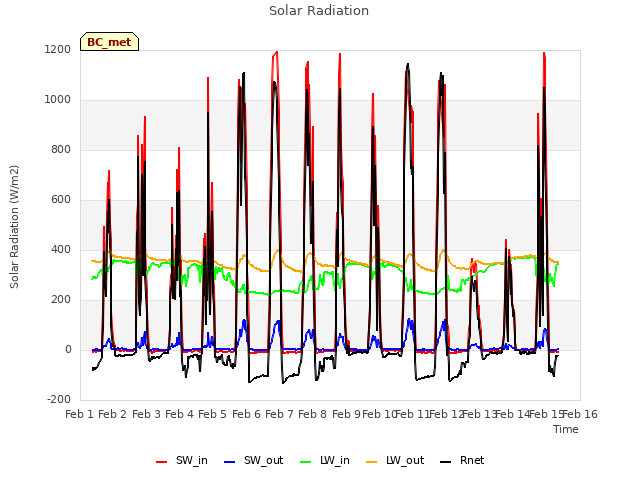Click the 600 y-axis tick label
This screenshot has height=480, width=640.
(x=61, y=200)
